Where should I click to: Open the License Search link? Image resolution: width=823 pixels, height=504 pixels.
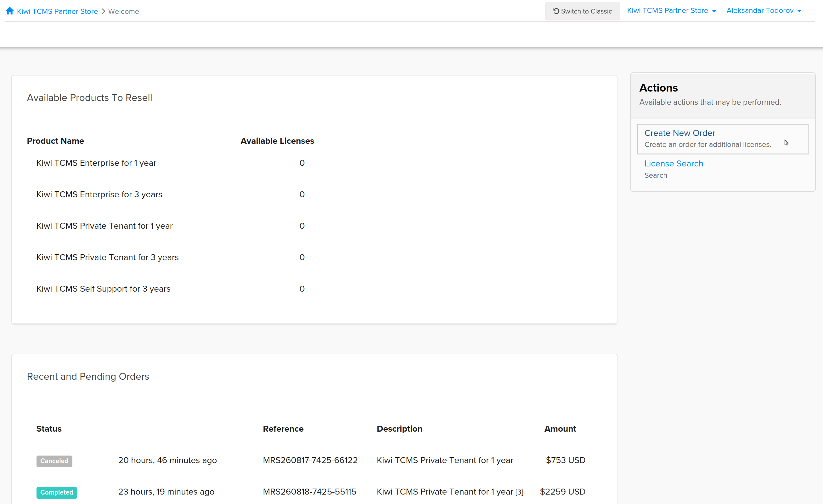[x=674, y=163]
